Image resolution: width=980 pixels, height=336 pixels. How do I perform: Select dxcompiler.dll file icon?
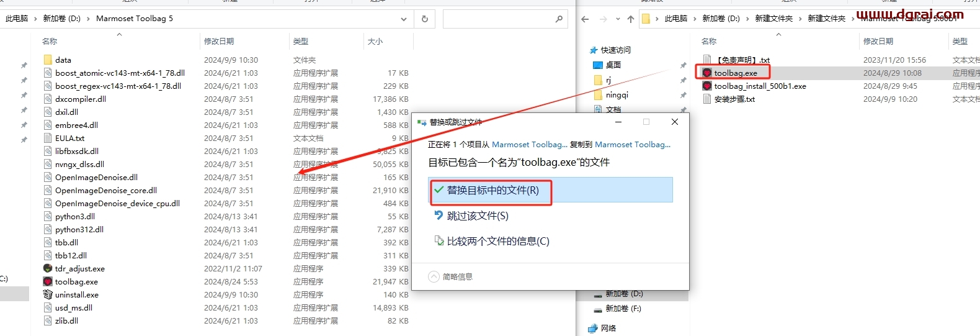click(48, 99)
